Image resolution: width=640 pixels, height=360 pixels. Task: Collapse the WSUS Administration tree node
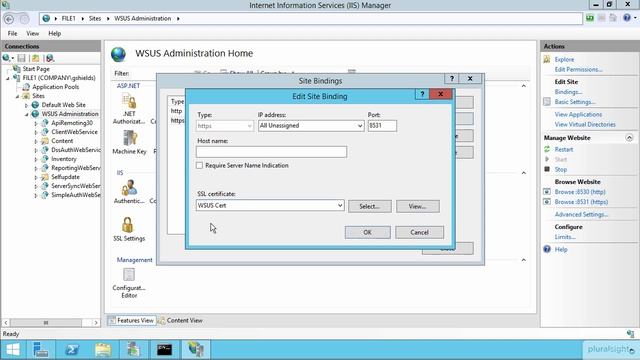(x=27, y=114)
